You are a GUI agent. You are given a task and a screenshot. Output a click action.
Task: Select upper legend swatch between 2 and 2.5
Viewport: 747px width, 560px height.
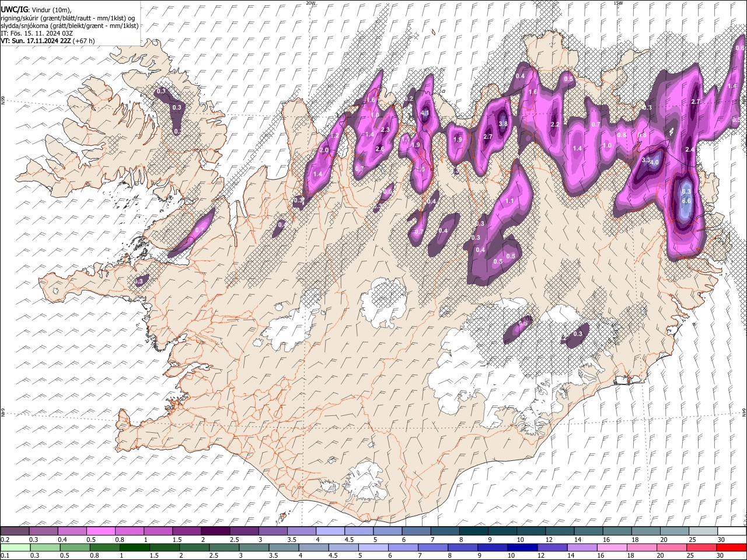click(215, 531)
